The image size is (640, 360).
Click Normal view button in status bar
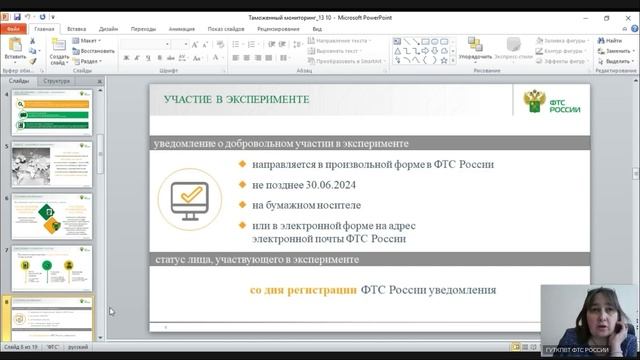516,347
